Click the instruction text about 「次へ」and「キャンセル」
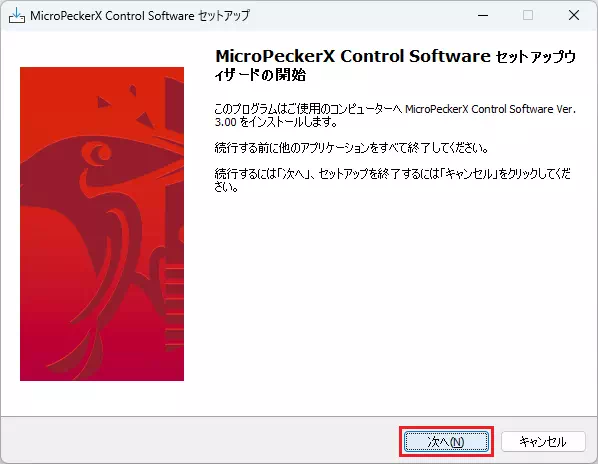The height and width of the screenshot is (464, 598). [x=393, y=180]
